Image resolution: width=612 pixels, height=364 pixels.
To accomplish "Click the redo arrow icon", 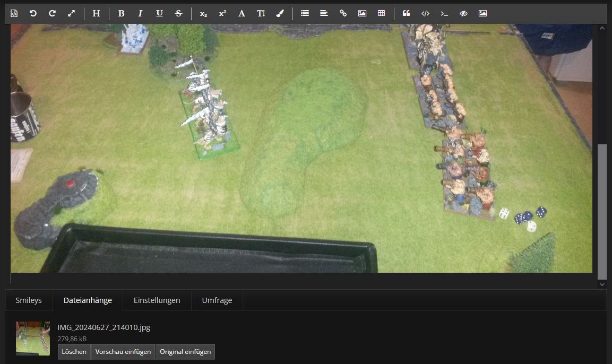I will [52, 13].
